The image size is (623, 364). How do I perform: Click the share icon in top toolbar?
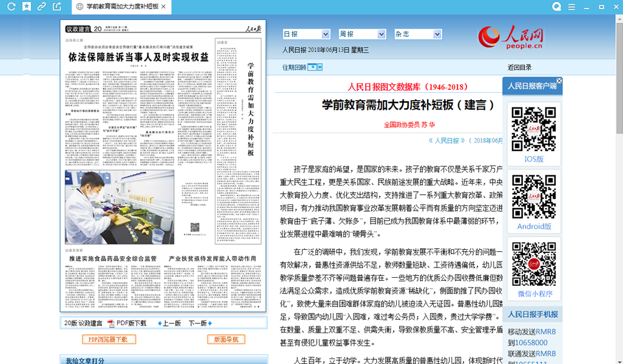[57, 7]
